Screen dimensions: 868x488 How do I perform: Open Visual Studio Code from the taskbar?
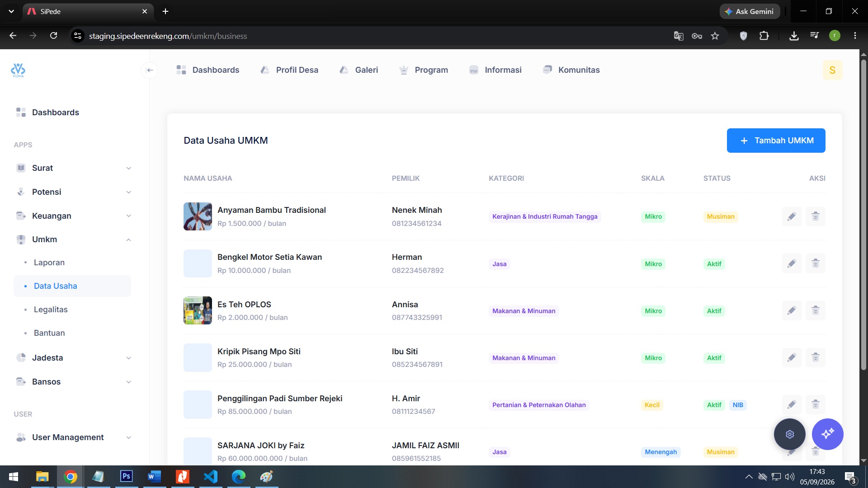[x=211, y=477]
